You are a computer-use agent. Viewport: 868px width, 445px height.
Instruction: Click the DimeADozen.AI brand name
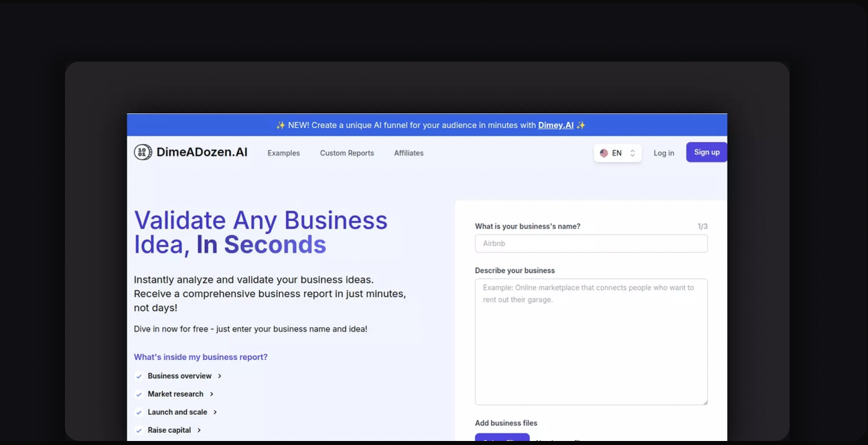tap(202, 152)
